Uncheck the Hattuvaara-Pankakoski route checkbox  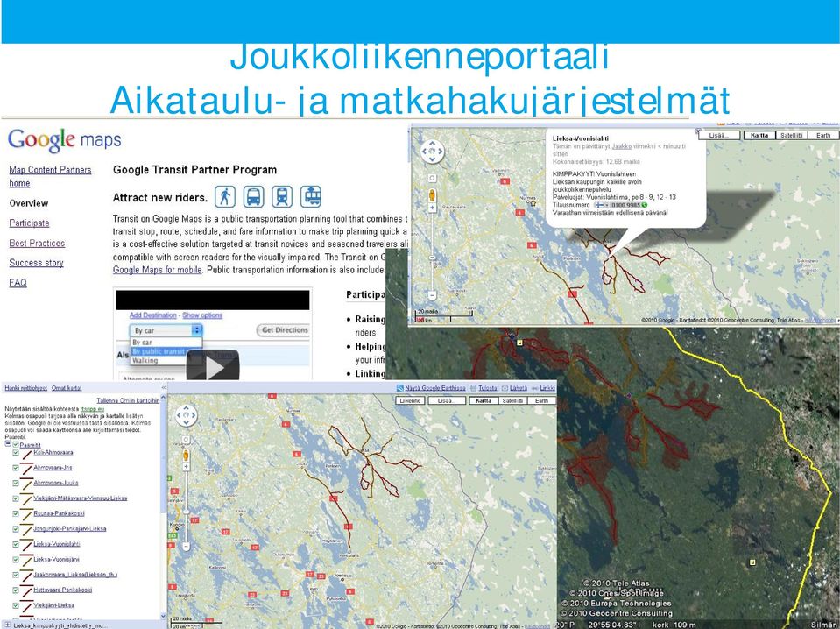[16, 590]
